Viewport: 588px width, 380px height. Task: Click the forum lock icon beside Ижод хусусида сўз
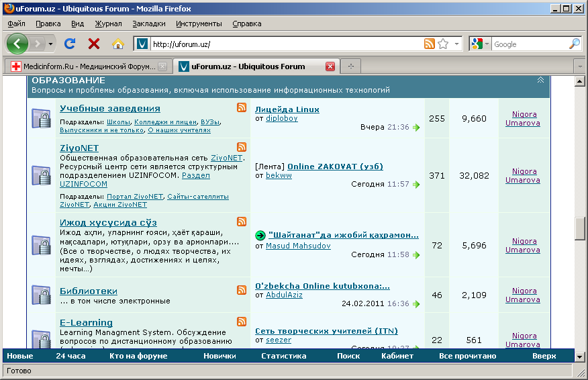coord(41,245)
